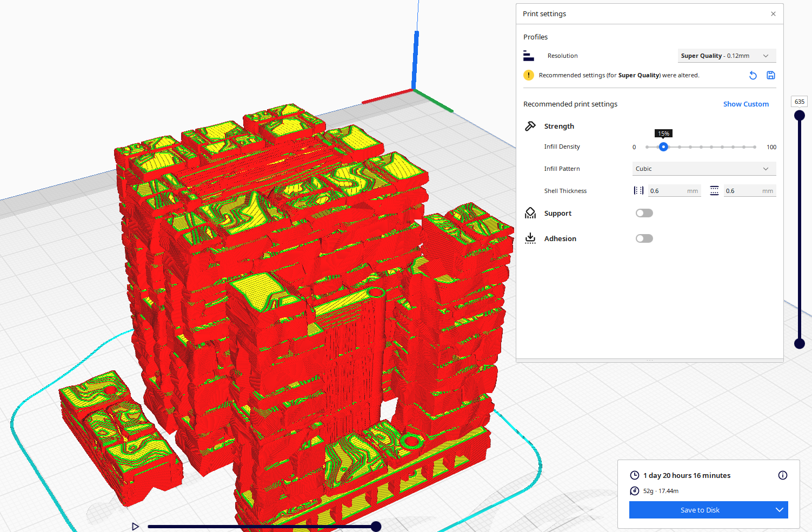Open custom settings via Show Custom
Viewport: 812px width, 532px height.
pyautogui.click(x=746, y=104)
